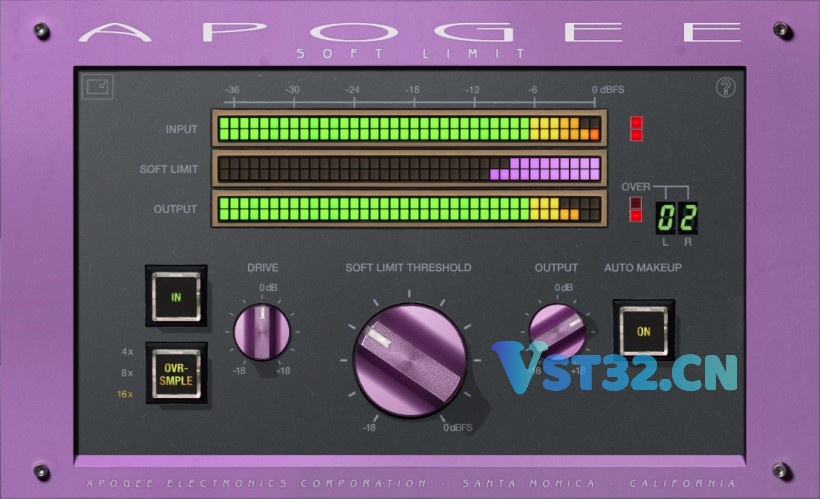Image resolution: width=820 pixels, height=499 pixels.
Task: Click the OVER label text
Action: (635, 187)
